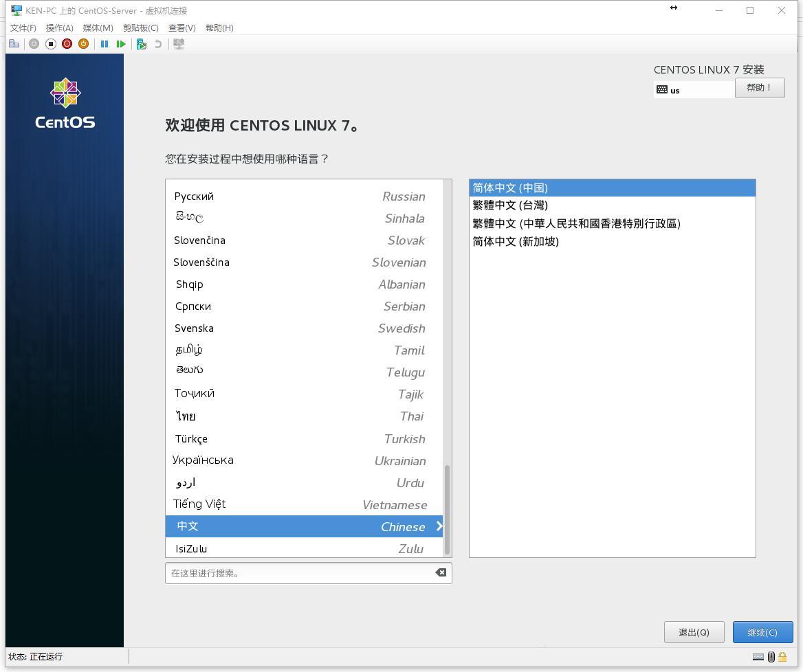Click the 退出(Q) quit button
Viewport: 803px width, 672px height.
pos(694,632)
